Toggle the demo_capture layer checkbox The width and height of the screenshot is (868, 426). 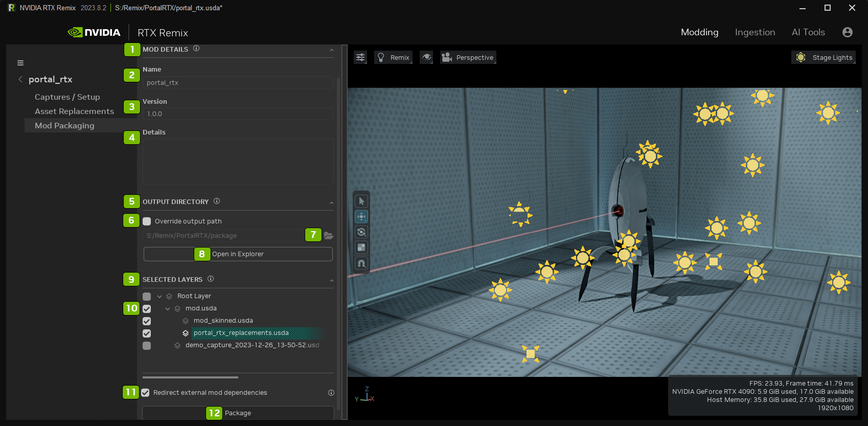[x=147, y=346]
